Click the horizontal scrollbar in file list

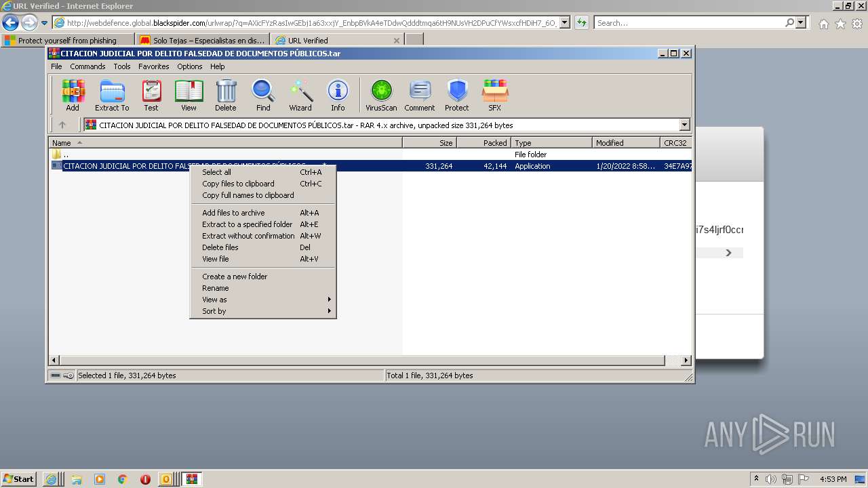pyautogui.click(x=361, y=361)
